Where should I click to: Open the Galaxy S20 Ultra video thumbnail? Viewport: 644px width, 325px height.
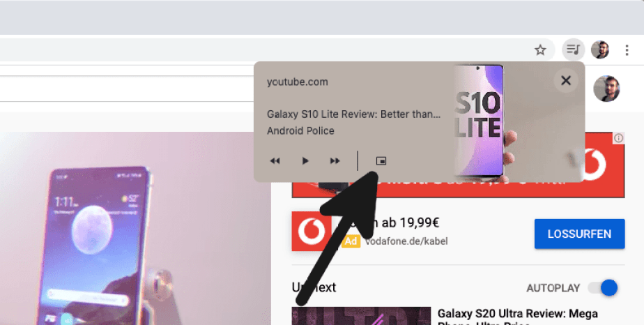[362, 316]
